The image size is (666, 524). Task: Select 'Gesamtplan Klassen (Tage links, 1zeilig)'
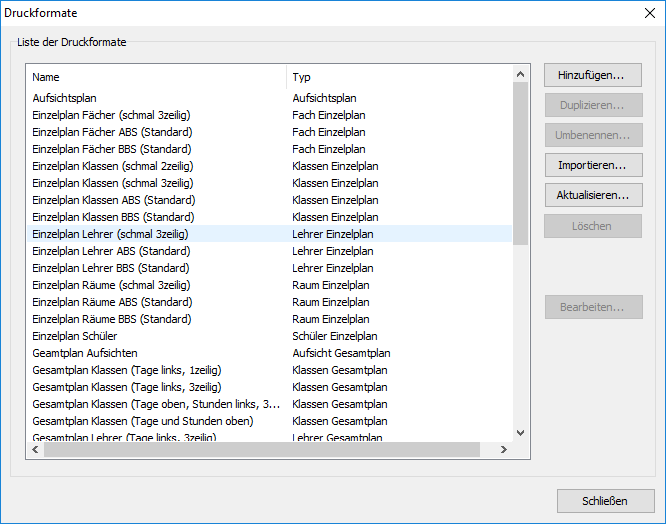click(x=127, y=370)
